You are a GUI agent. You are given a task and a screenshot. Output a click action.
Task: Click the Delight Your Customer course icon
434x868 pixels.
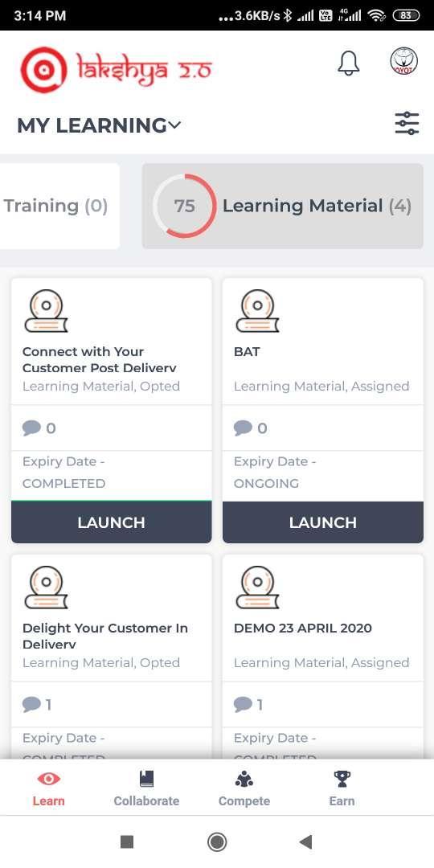pos(46,588)
